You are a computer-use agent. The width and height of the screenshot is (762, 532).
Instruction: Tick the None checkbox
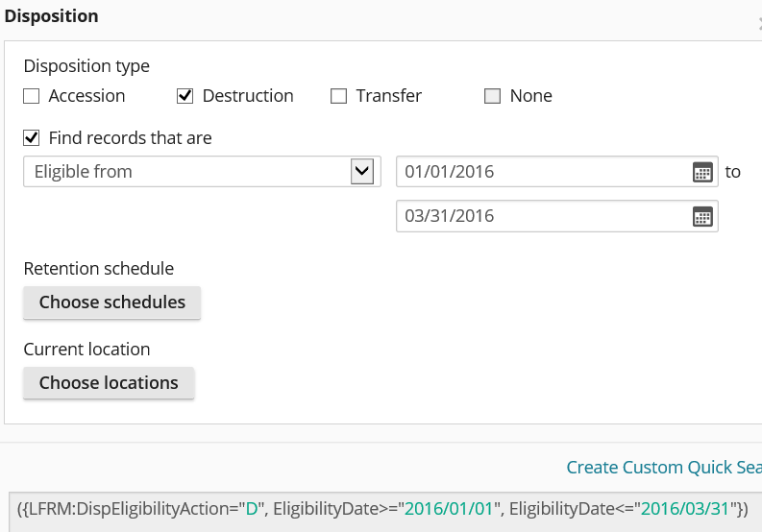tap(492, 96)
